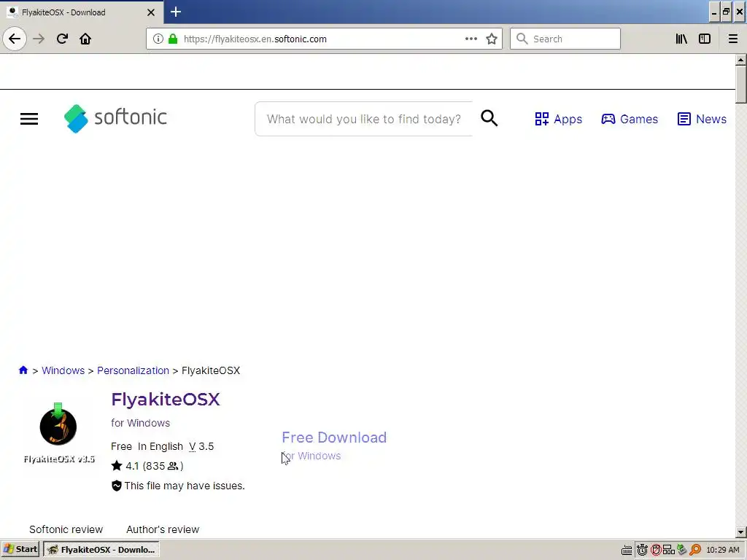Open the News section
747x560 pixels.
pos(702,119)
